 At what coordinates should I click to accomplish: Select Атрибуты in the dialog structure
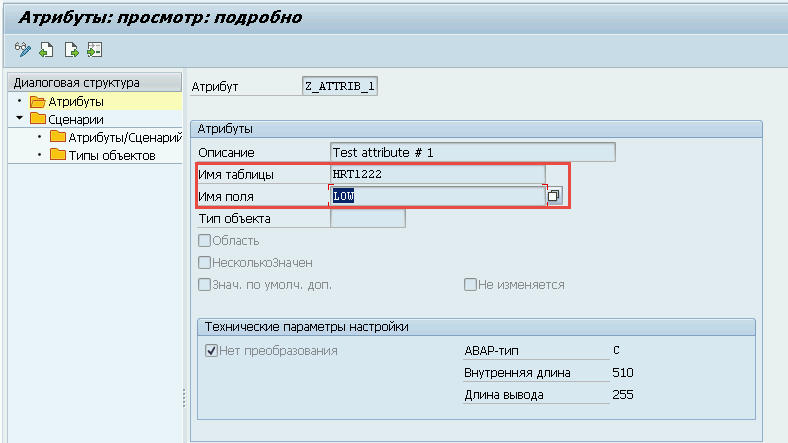(76, 102)
